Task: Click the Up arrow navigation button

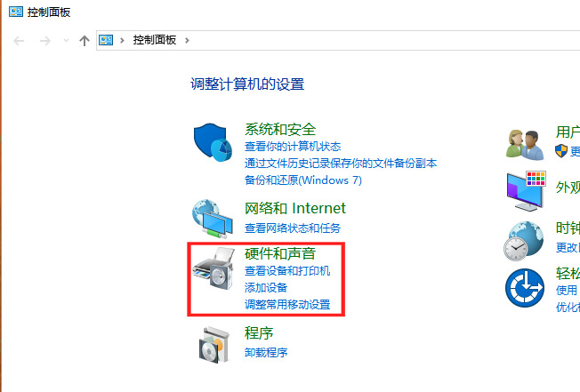Action: tap(85, 41)
